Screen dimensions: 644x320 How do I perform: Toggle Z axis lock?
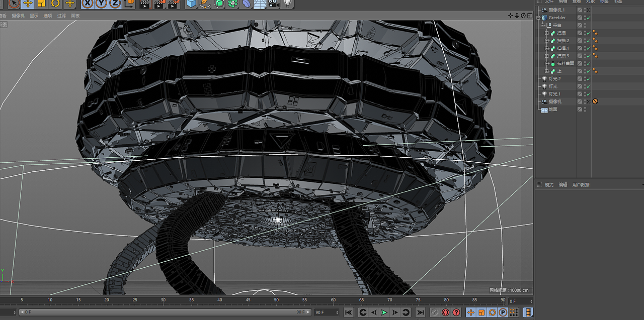tap(115, 4)
